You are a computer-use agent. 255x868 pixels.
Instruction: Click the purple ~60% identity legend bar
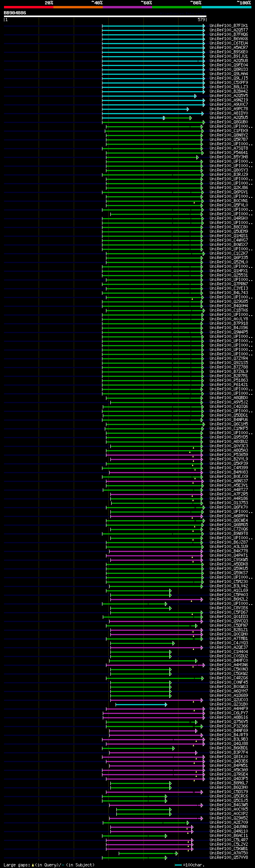coord(127,7)
